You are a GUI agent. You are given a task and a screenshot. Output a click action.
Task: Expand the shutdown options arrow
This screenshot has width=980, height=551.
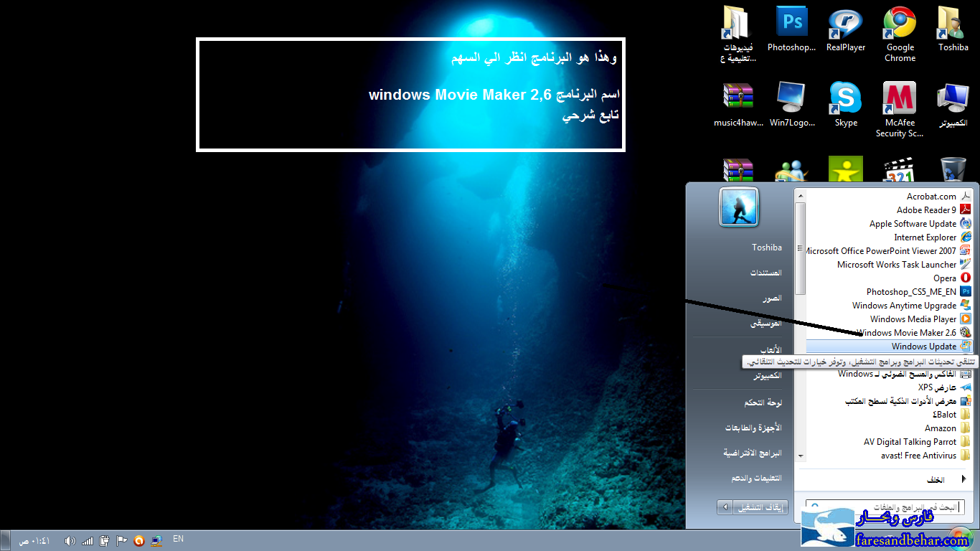pos(725,507)
